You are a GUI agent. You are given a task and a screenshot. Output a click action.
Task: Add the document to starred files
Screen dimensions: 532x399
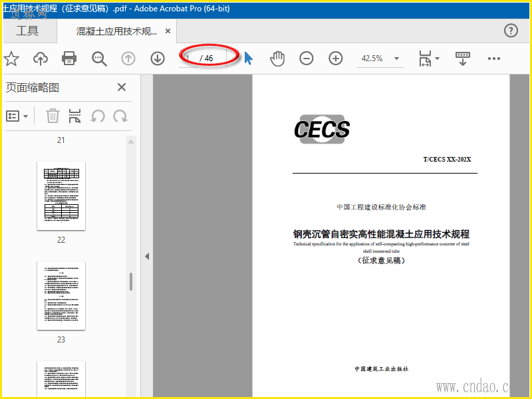(x=11, y=59)
